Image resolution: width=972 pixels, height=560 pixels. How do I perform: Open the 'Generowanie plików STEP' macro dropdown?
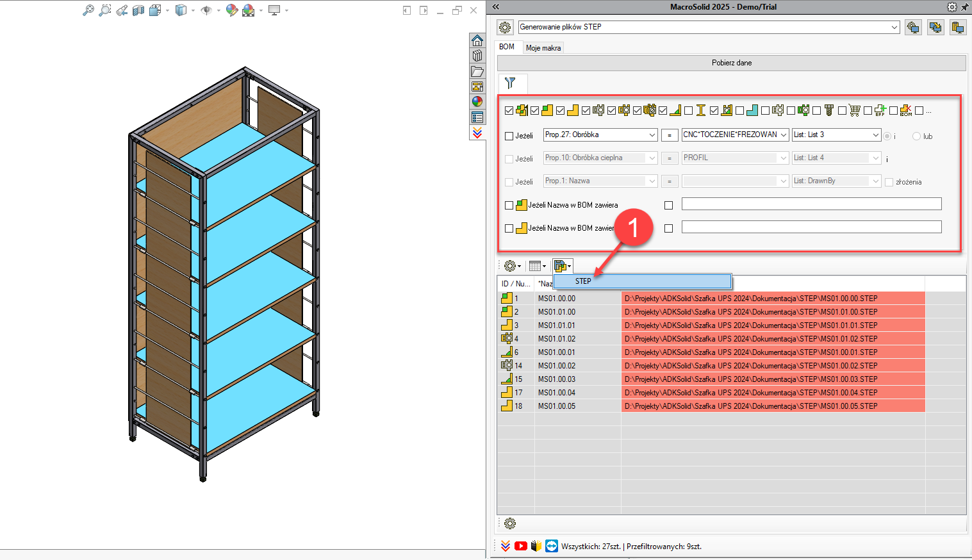click(894, 27)
